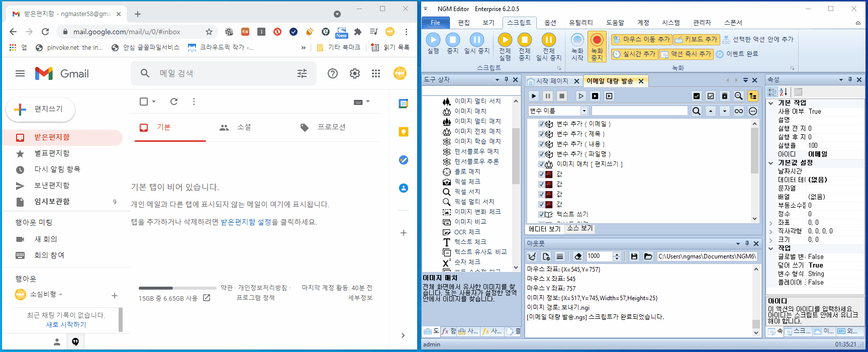Click the Gmail 메일 검색 search field
Viewport: 868px width, 352px height.
pyautogui.click(x=224, y=73)
